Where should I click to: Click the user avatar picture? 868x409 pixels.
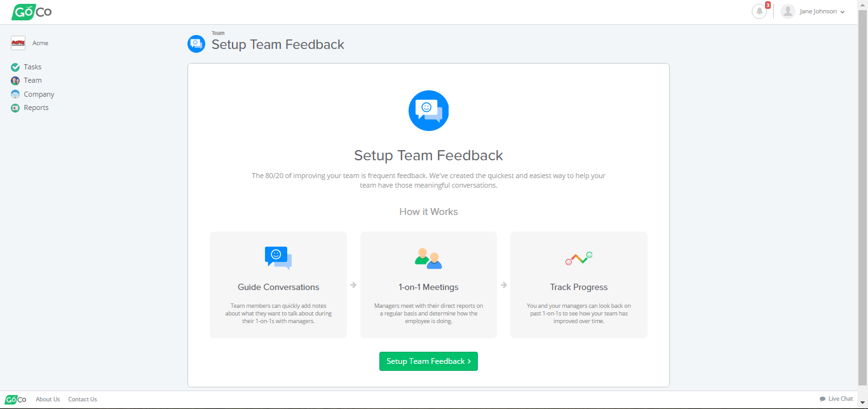pos(788,11)
